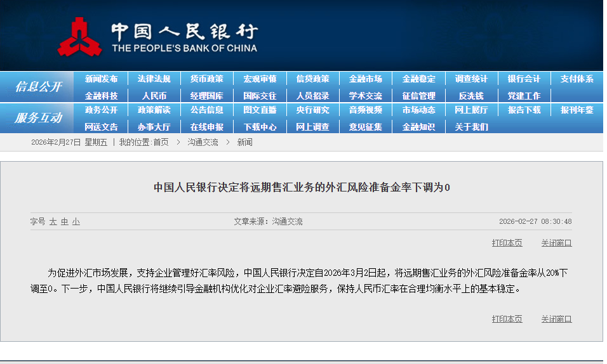Open the 新闻发布 navigation menu item
Screen dimensions: 607x364
tap(101, 79)
